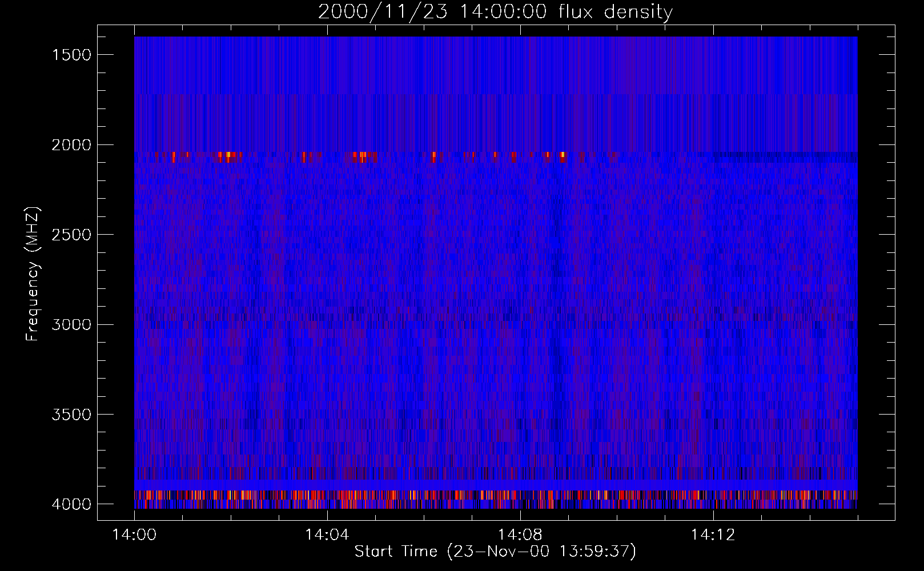Select the 3500 frequency tick label
The height and width of the screenshot is (571, 924).
click(71, 415)
